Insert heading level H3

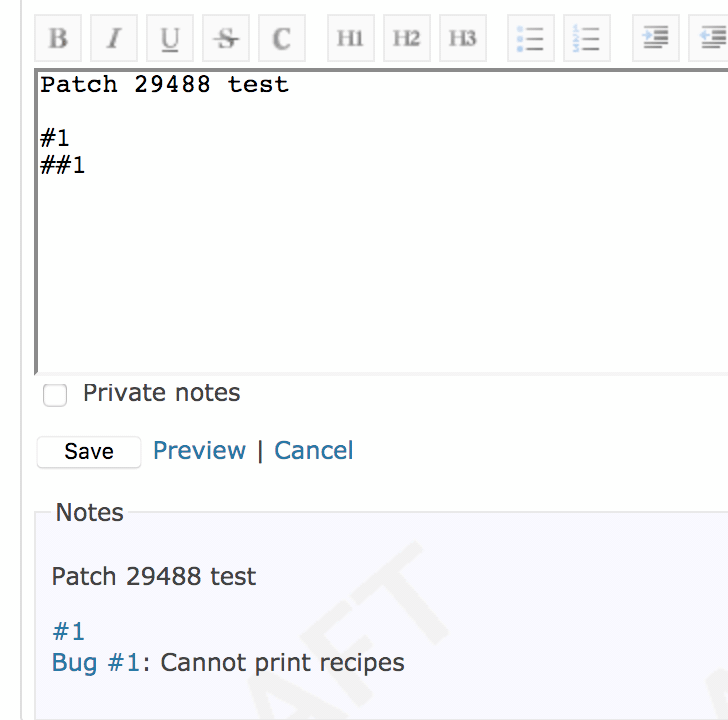[x=463, y=38]
